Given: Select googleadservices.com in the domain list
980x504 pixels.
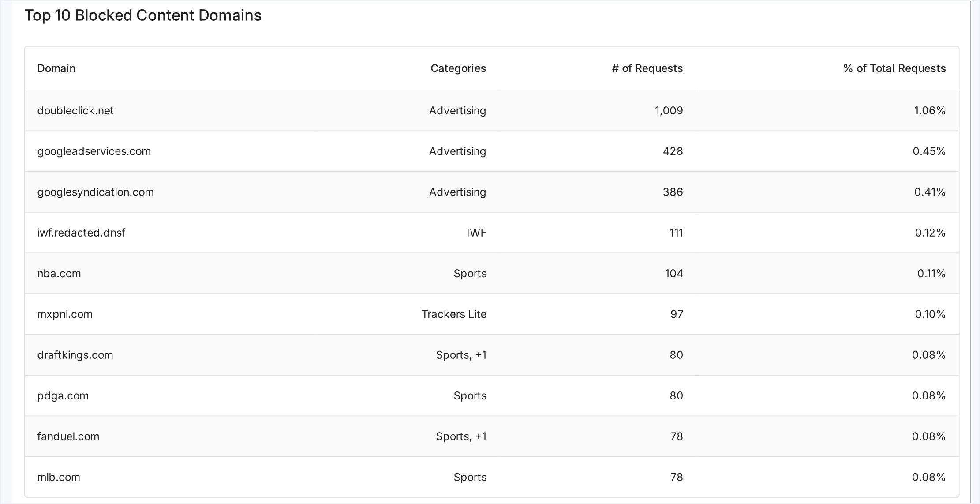Looking at the screenshot, I should [94, 151].
